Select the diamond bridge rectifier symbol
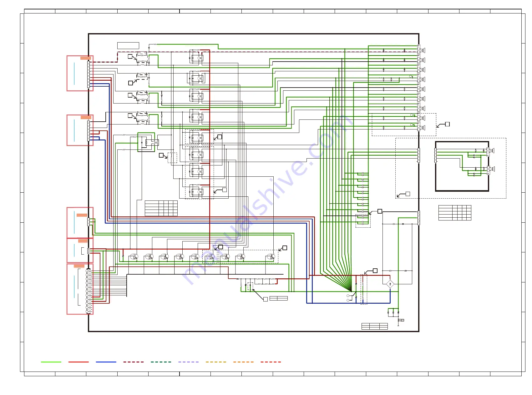 tap(390, 284)
